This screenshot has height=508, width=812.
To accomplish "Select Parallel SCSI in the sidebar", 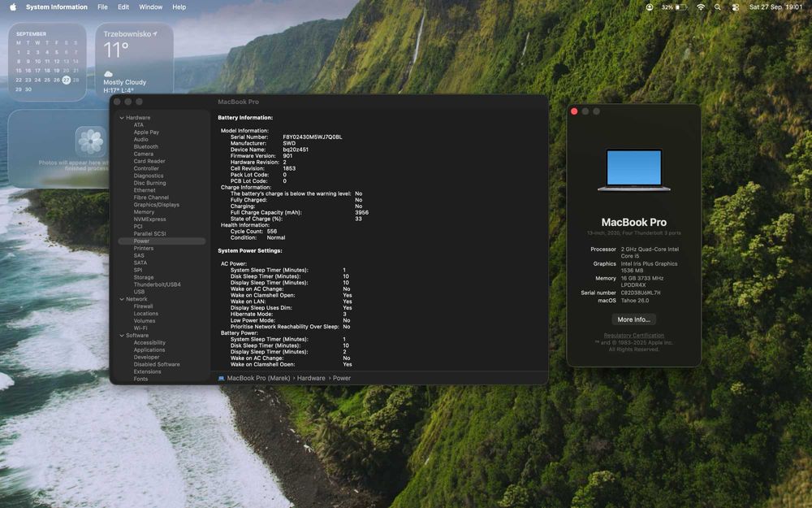I will click(149, 234).
